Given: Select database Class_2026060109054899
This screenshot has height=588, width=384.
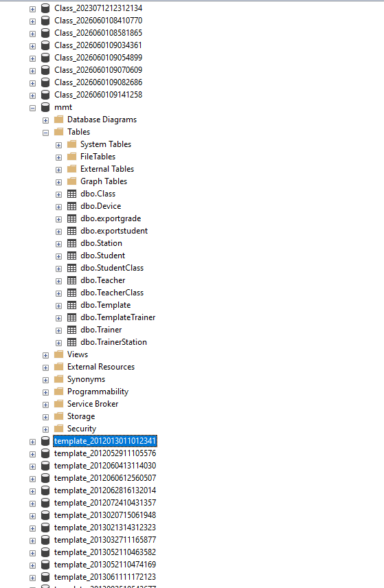Looking at the screenshot, I should (x=98, y=58).
